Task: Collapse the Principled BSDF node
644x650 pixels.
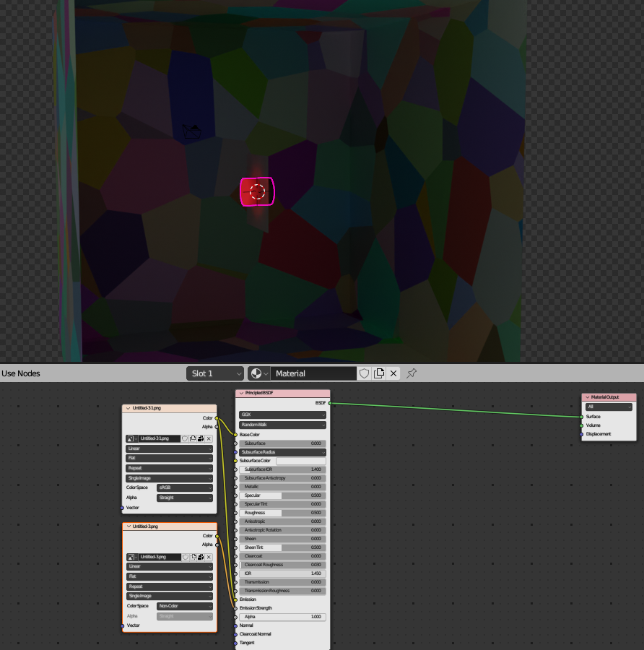Action: click(x=241, y=393)
